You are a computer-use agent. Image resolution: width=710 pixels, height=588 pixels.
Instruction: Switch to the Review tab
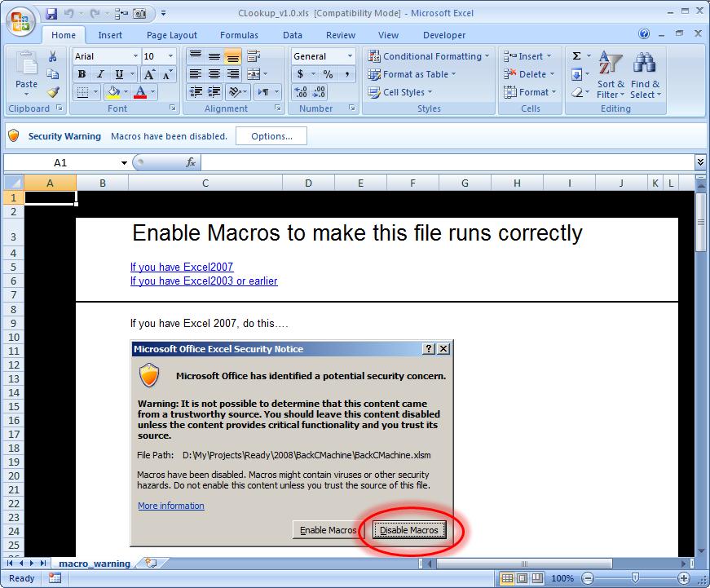(341, 35)
